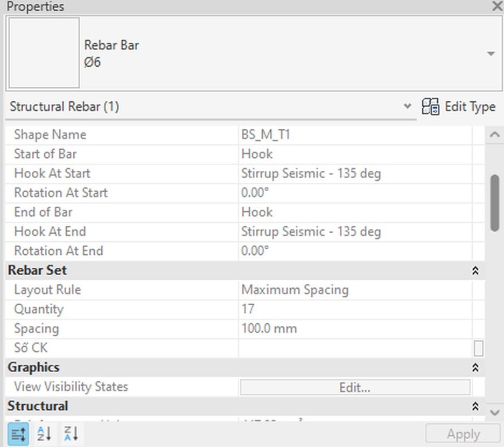
Task: Click the Rotation At End 0.00° field
Action: coord(355,251)
